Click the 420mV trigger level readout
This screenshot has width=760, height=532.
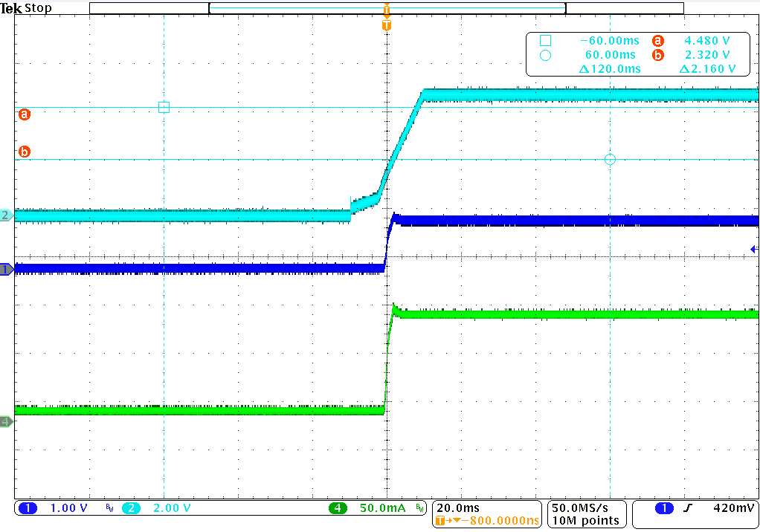(x=732, y=508)
